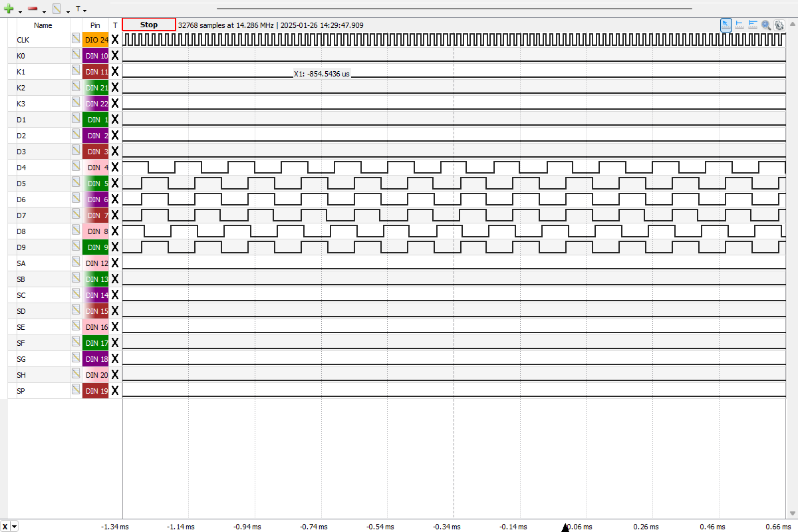Click the orange DIO 24 pin color cell
The height and width of the screenshot is (532, 798).
point(95,40)
